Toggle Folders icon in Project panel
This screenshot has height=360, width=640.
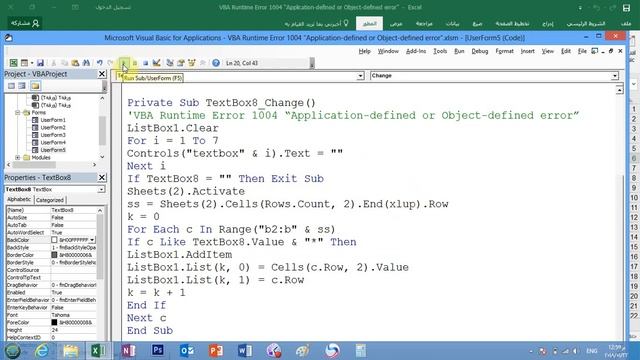point(35,86)
